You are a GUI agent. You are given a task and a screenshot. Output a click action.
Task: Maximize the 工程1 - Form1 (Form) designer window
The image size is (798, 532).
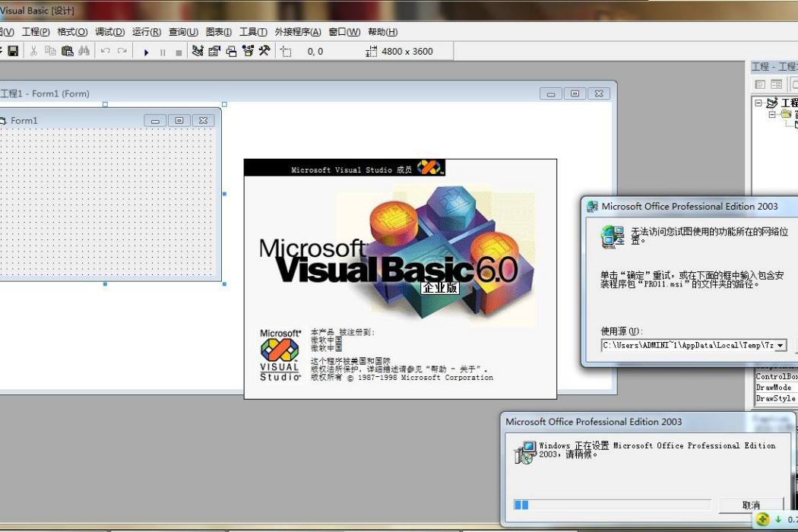(x=575, y=93)
